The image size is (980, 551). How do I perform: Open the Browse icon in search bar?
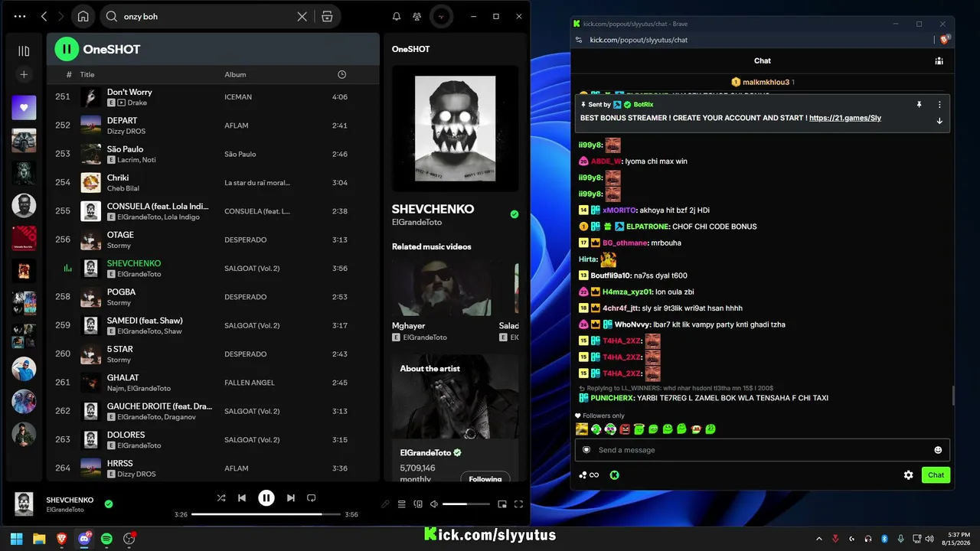pyautogui.click(x=327, y=16)
